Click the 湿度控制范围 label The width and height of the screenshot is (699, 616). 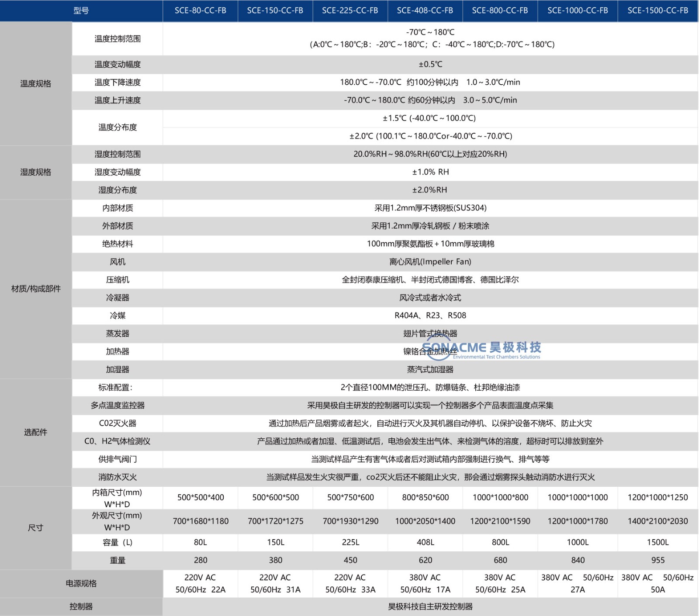[x=118, y=154]
